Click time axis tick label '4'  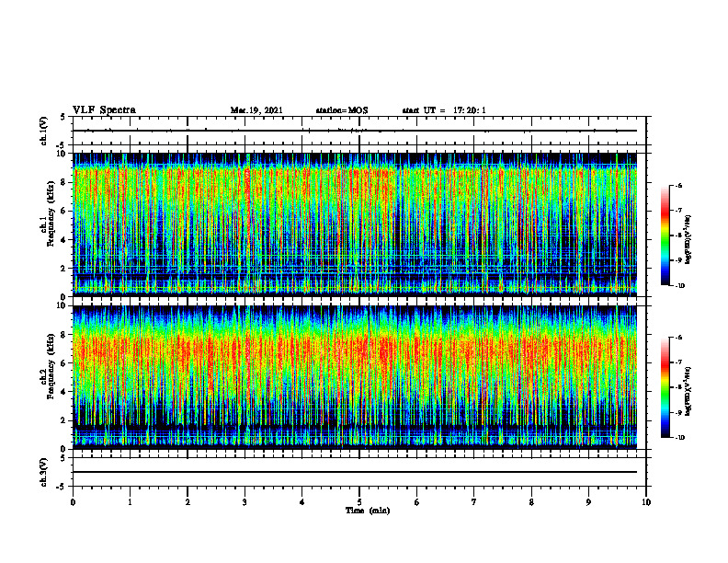coord(302,502)
